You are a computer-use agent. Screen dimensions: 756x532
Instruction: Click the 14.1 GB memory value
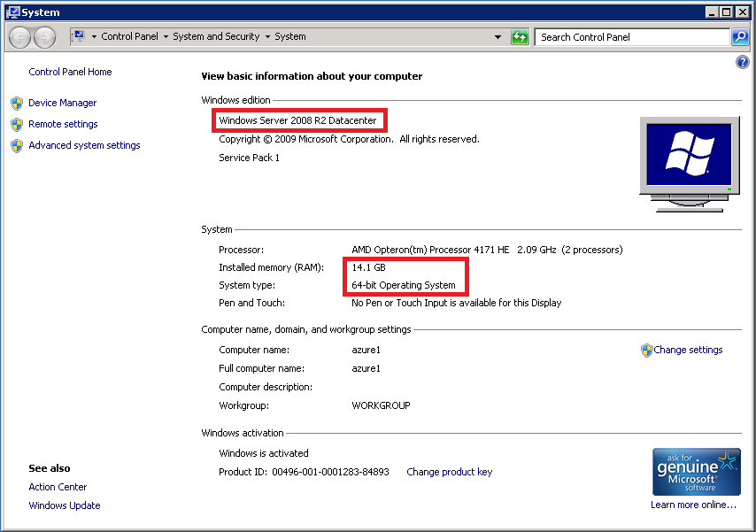pyautogui.click(x=368, y=267)
